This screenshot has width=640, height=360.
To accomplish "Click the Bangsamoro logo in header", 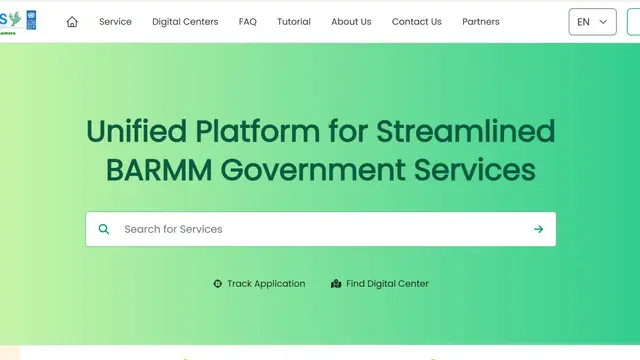I will click(x=10, y=22).
